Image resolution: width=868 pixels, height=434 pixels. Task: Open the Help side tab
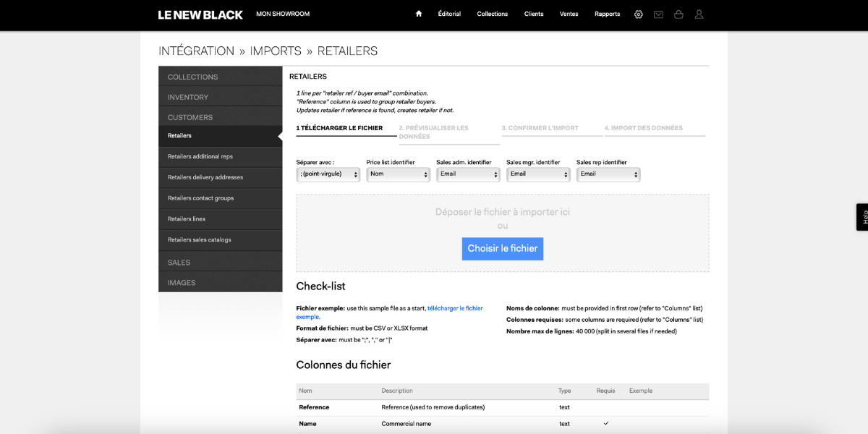(862, 217)
